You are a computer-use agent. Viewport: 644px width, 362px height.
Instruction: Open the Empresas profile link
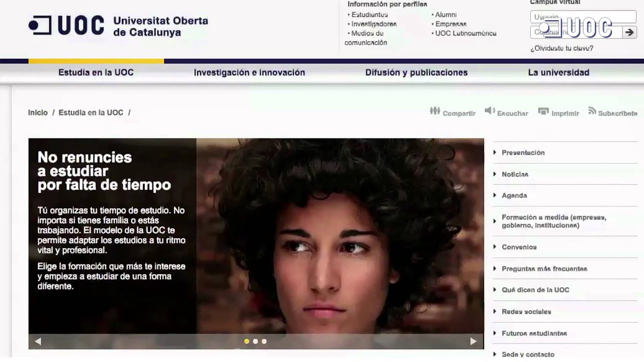451,24
